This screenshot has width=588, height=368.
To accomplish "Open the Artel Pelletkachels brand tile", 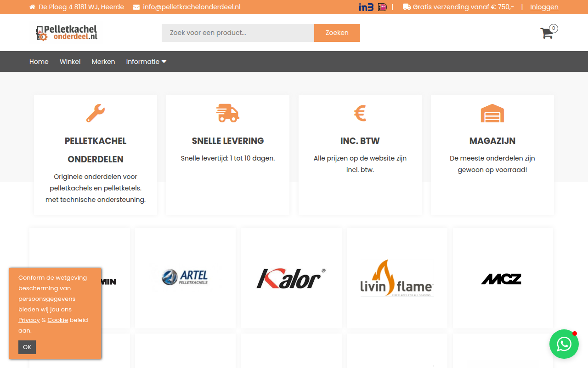I will [185, 278].
